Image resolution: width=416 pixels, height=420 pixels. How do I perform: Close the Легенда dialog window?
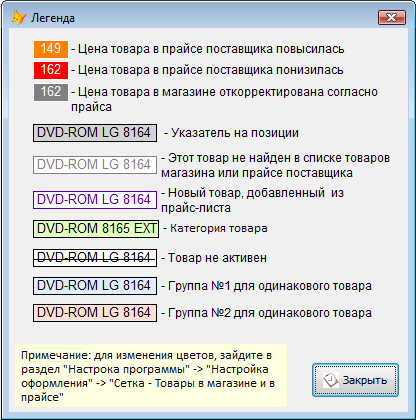[x=392, y=17]
